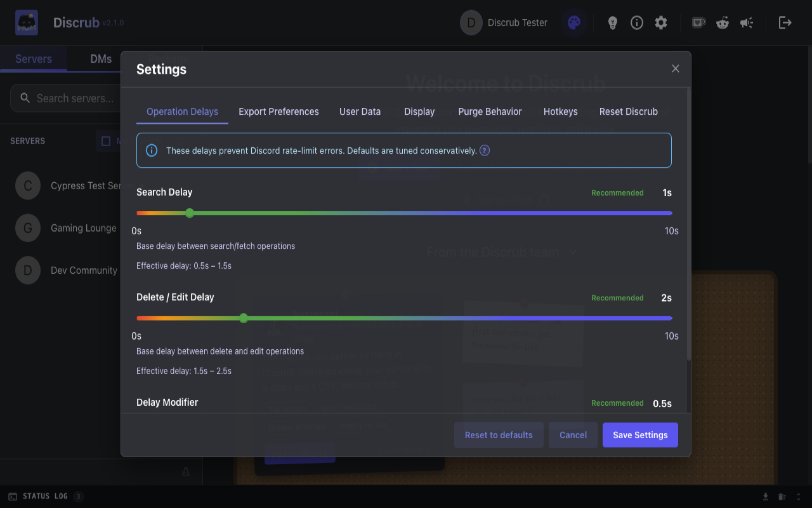
Task: Click the lightbulb tips icon
Action: click(613, 23)
